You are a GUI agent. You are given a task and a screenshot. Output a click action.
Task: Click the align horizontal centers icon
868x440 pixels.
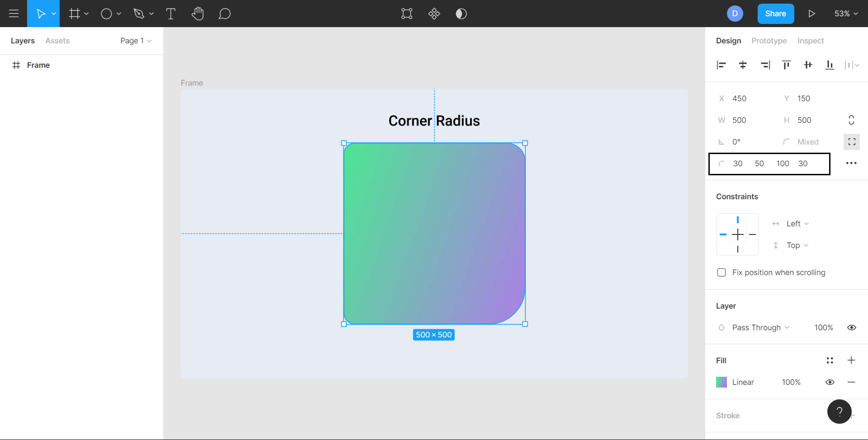pos(743,65)
